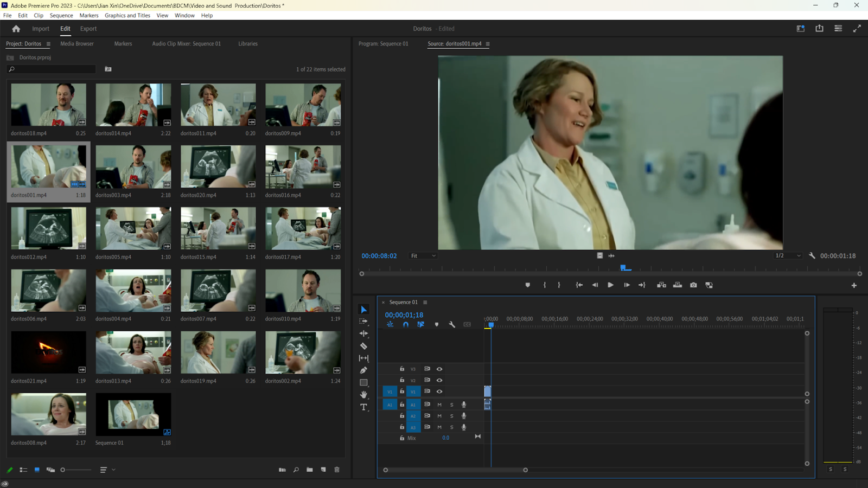The height and width of the screenshot is (488, 868).
Task: Switch to Audio Clip Mixer tab
Action: (x=187, y=44)
